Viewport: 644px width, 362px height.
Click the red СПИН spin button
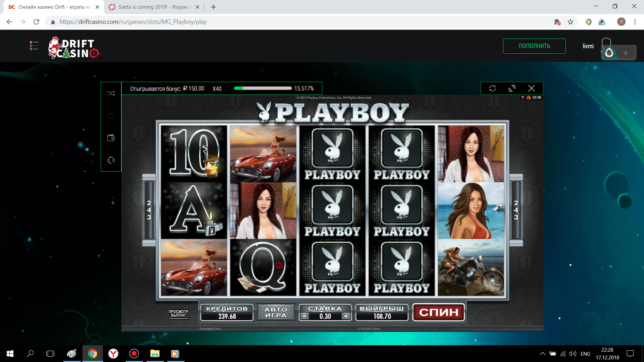pos(438,312)
